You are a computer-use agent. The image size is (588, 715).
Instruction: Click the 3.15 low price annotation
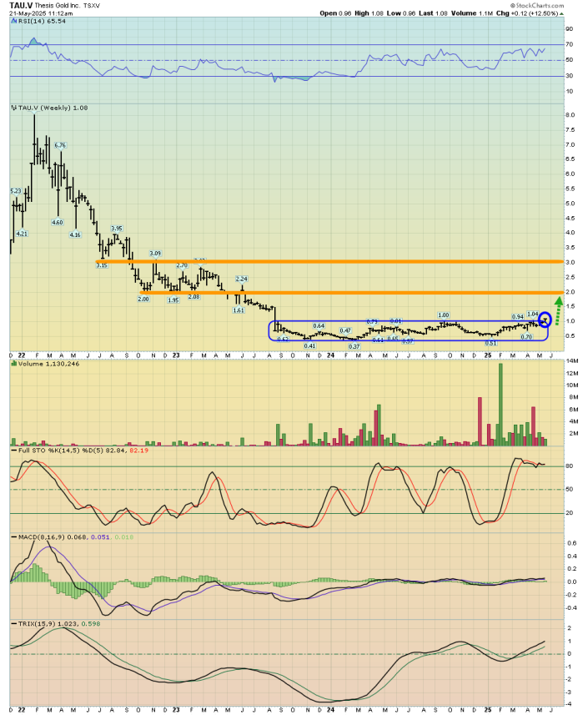[102, 265]
